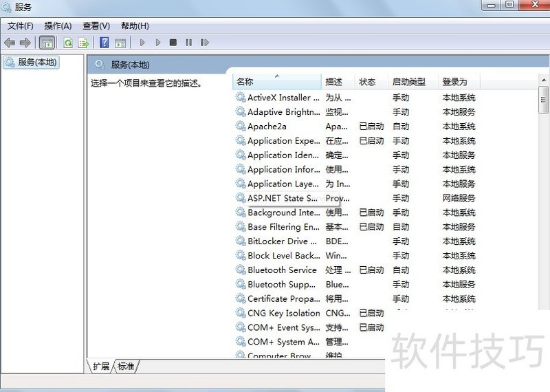Click the Restart service icon
This screenshot has height=392, width=550.
point(204,43)
